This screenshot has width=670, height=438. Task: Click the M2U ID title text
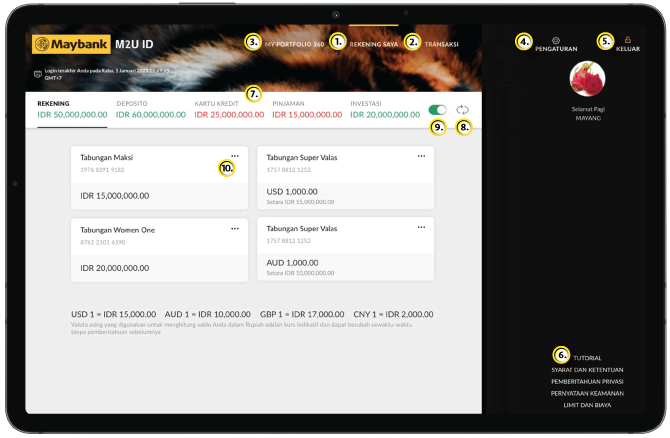tap(134, 44)
